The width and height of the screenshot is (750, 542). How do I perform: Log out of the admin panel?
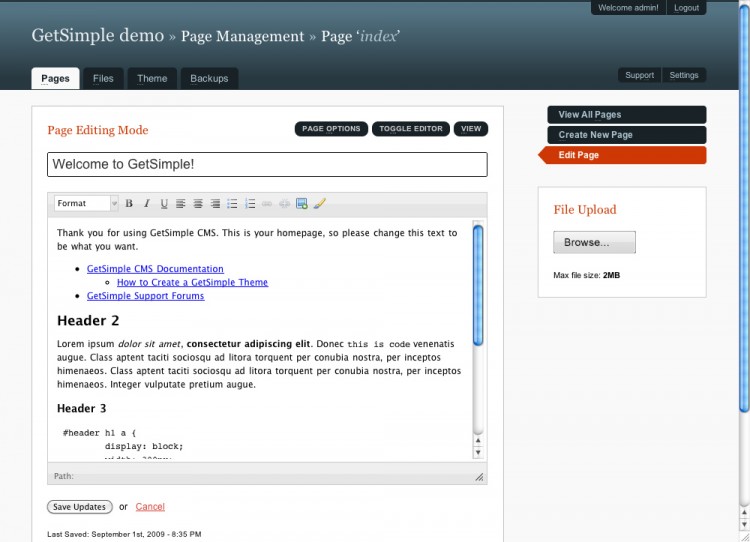pyautogui.click(x=686, y=8)
